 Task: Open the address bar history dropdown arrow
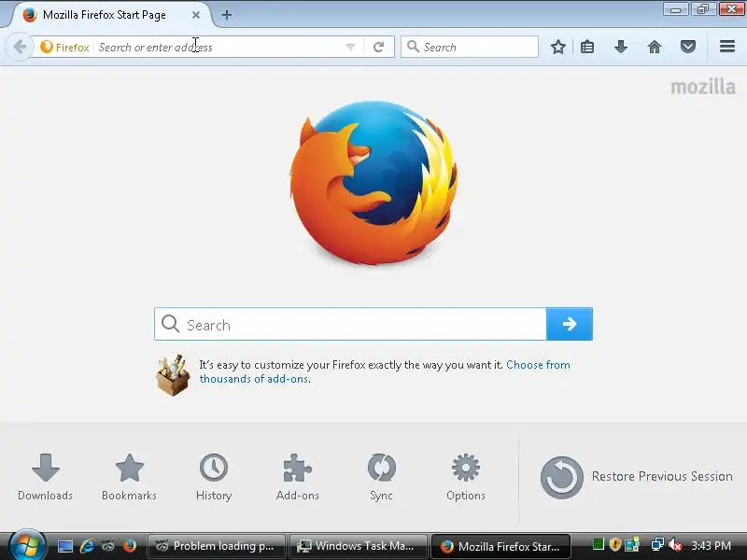pyautogui.click(x=350, y=48)
